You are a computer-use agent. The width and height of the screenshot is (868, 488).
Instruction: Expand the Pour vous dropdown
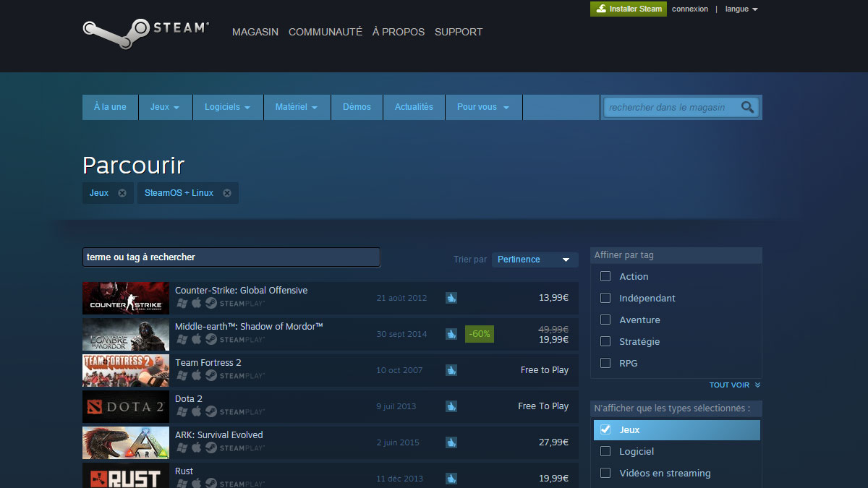pyautogui.click(x=484, y=107)
